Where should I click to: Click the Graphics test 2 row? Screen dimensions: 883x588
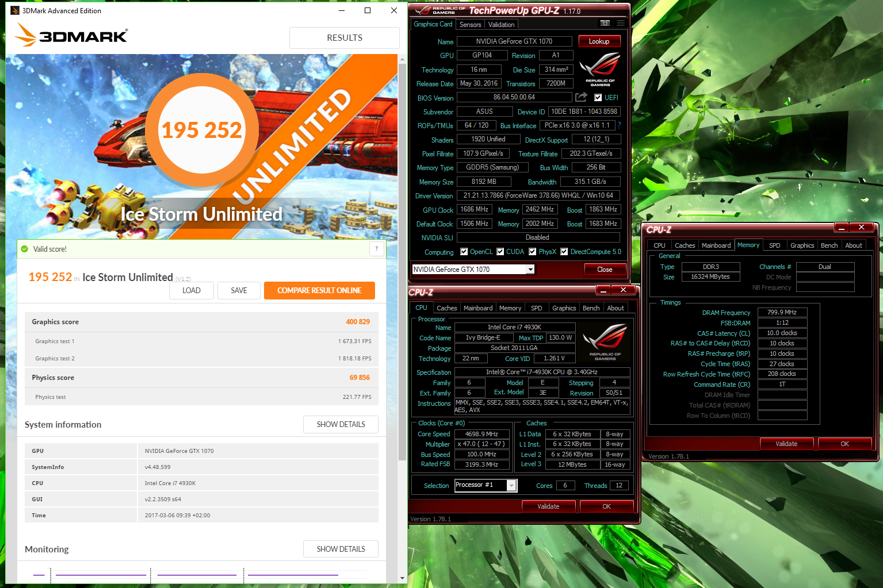[201, 358]
